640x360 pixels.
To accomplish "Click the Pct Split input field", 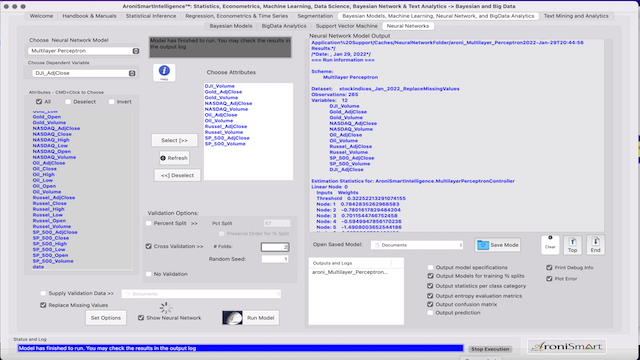I will click(x=277, y=223).
